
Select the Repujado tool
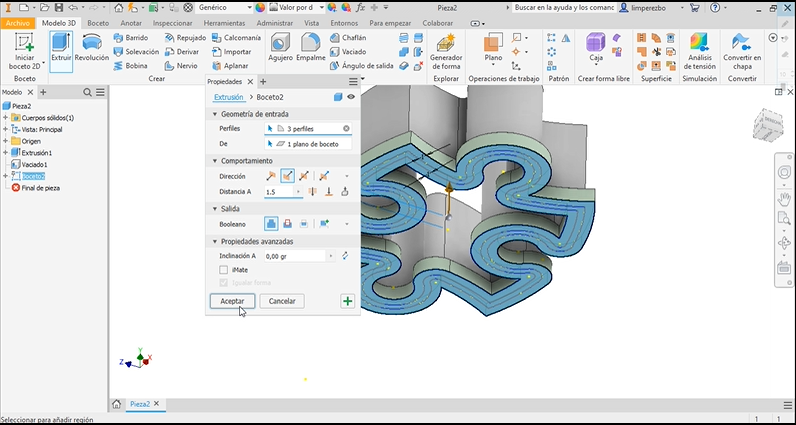coord(185,38)
